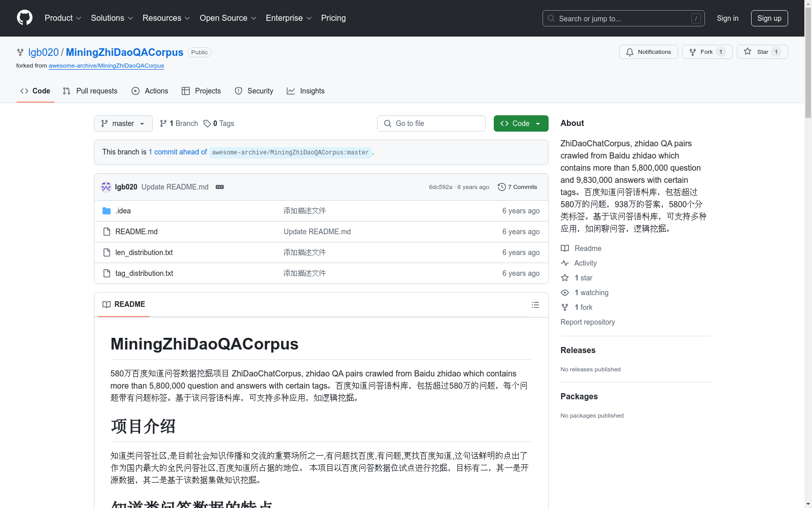Open the Packages heading link
This screenshot has height=508, width=812.
pyautogui.click(x=579, y=396)
